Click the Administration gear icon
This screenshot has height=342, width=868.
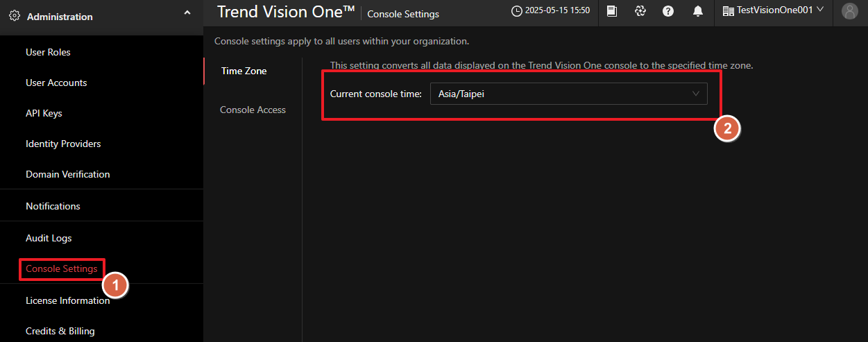[15, 16]
